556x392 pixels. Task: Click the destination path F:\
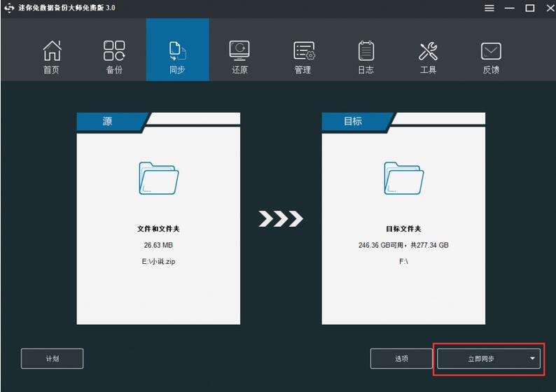coord(403,261)
